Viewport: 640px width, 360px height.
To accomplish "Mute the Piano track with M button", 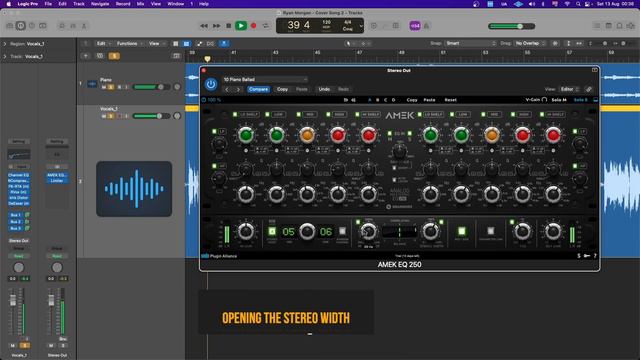I will (x=104, y=87).
